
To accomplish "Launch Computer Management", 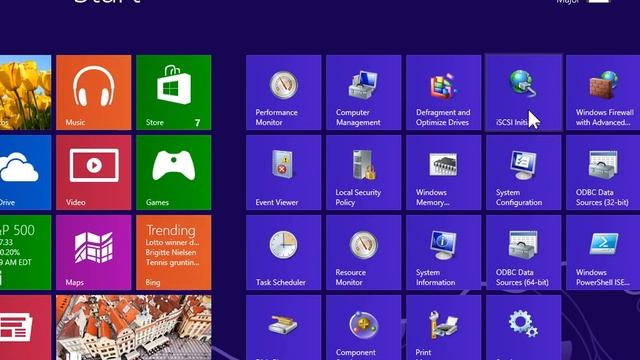I will point(363,93).
